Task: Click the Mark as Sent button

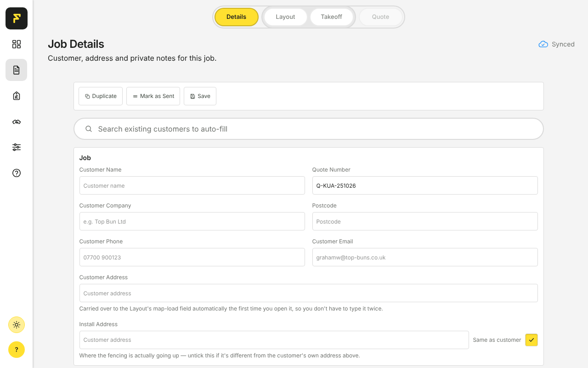Action: [153, 96]
